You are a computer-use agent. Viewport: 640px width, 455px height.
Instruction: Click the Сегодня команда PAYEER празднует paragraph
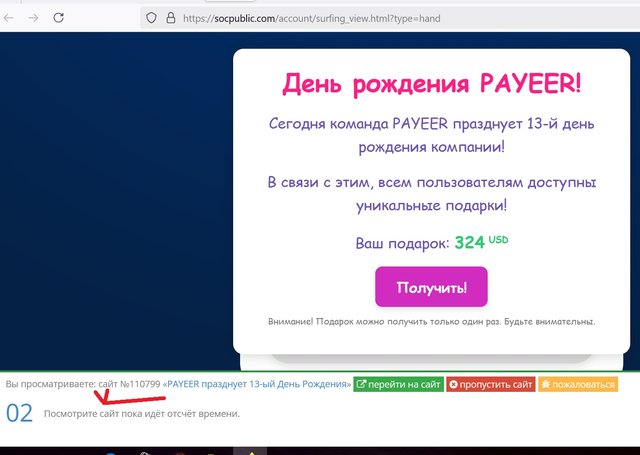(x=431, y=135)
